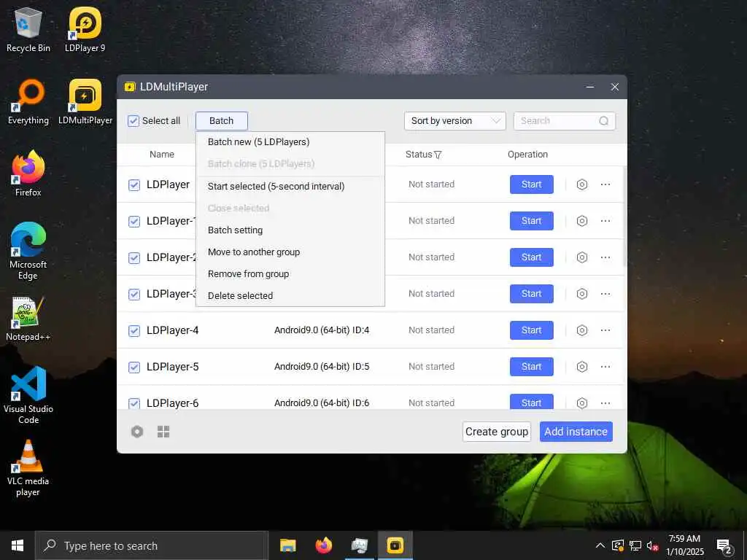Start the first LDPlayer instance
The height and width of the screenshot is (560, 747).
(x=532, y=184)
